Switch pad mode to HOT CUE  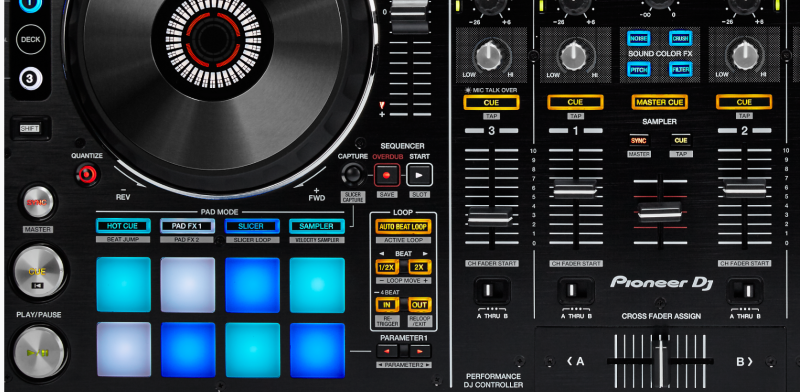[x=123, y=226]
